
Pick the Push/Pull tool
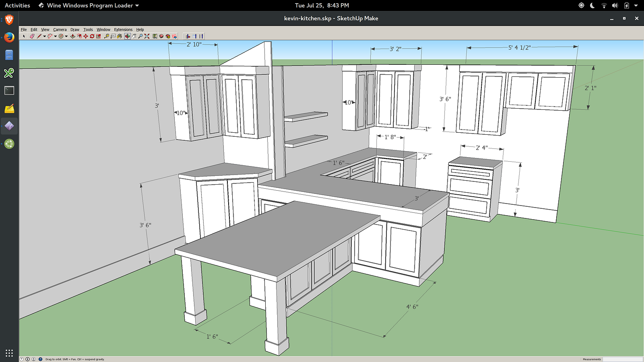(x=72, y=36)
